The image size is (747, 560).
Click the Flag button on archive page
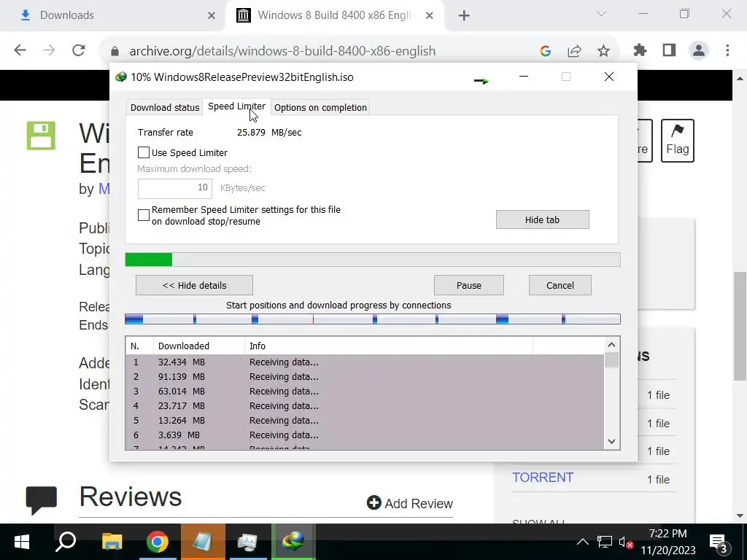point(678,141)
